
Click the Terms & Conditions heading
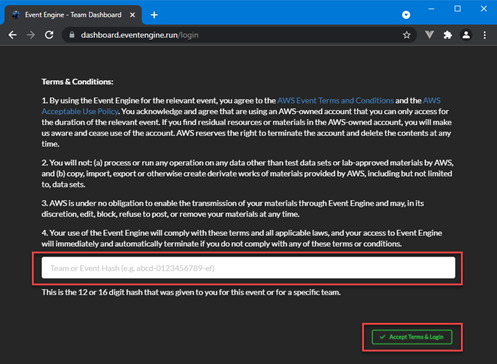point(77,82)
